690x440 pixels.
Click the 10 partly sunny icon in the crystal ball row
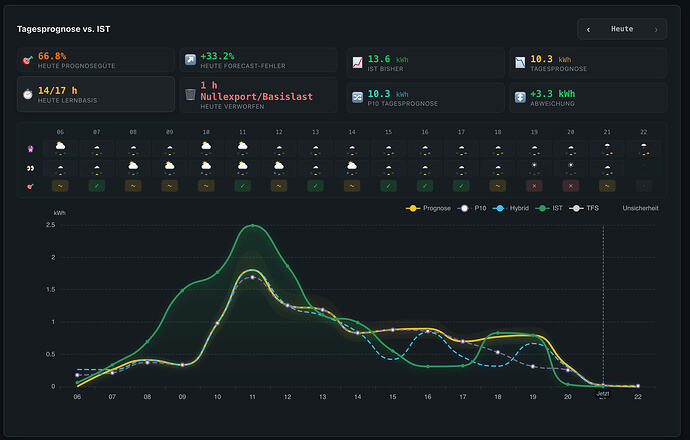point(206,147)
